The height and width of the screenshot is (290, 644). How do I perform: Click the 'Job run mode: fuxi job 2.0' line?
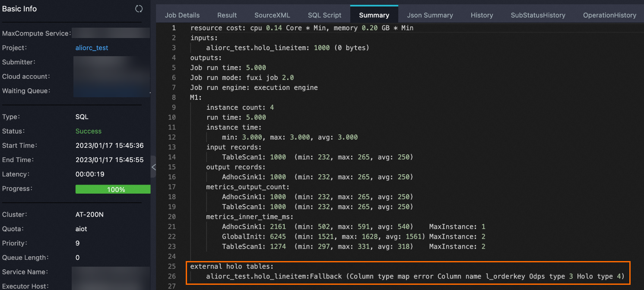pos(242,78)
